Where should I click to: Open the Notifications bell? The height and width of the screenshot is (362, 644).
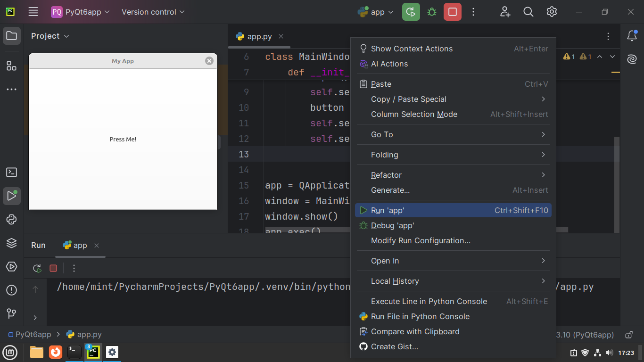pos(632,36)
